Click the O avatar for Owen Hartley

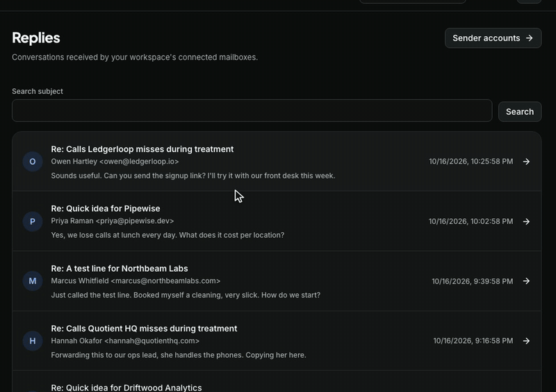pos(33,162)
